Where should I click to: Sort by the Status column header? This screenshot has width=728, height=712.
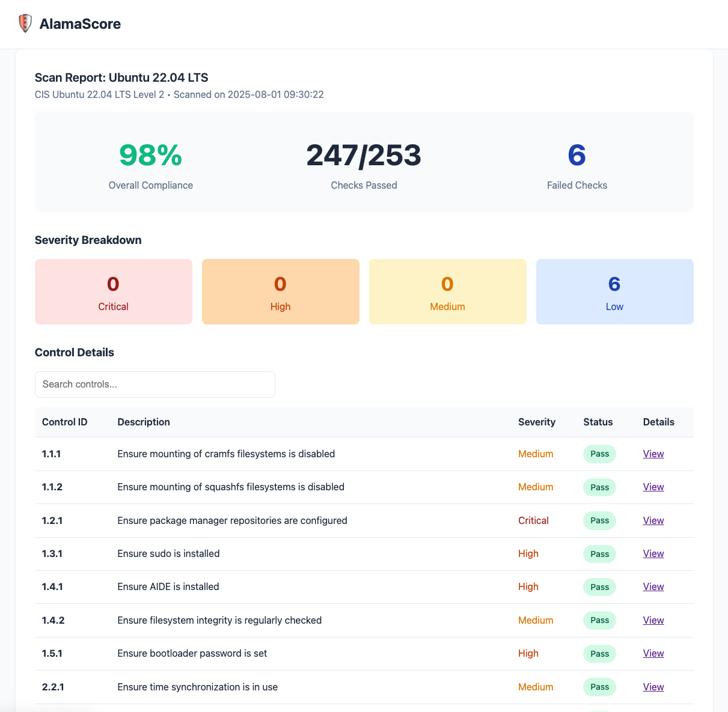pos(598,422)
